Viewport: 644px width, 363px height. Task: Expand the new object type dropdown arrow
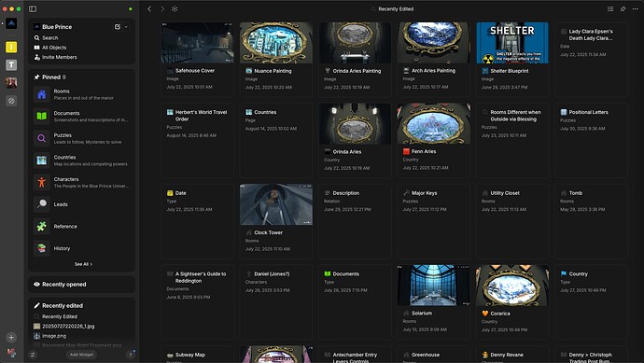point(126,27)
